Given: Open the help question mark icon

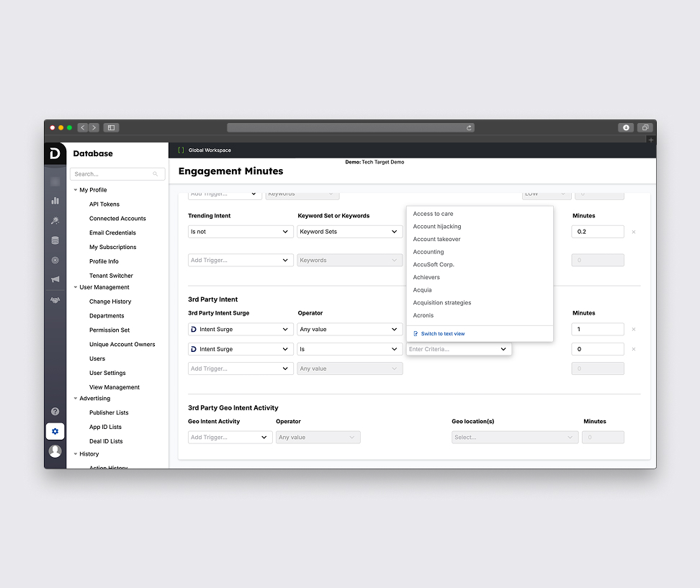Looking at the screenshot, I should pyautogui.click(x=55, y=412).
